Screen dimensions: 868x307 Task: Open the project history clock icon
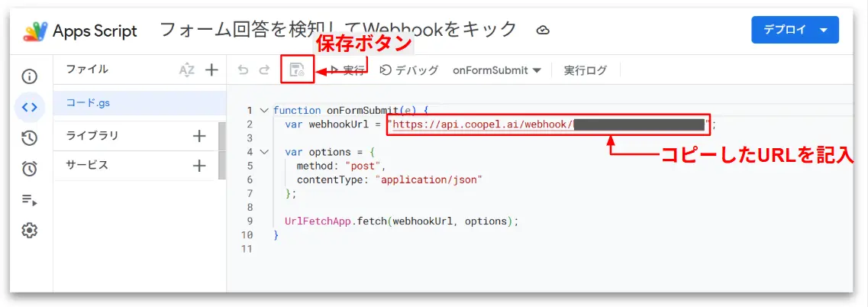coord(29,138)
